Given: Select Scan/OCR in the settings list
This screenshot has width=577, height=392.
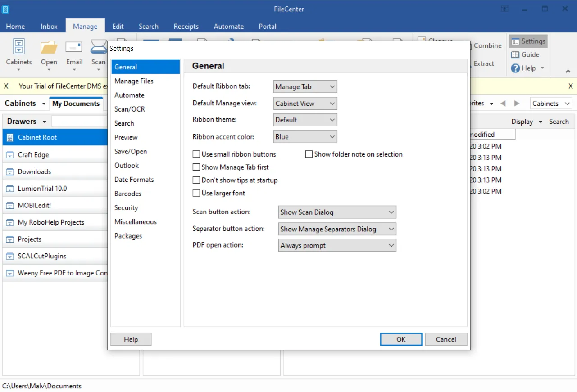Looking at the screenshot, I should [x=130, y=109].
